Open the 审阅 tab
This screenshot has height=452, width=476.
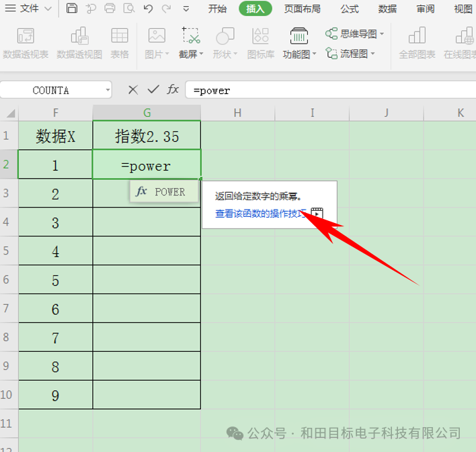click(426, 9)
